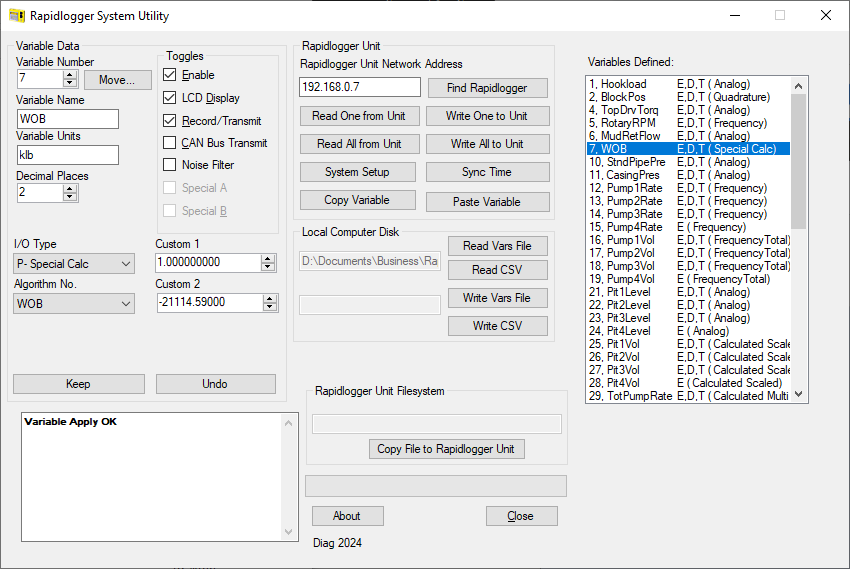
Task: Increment the Variable Number spinner up arrow
Action: (69, 75)
